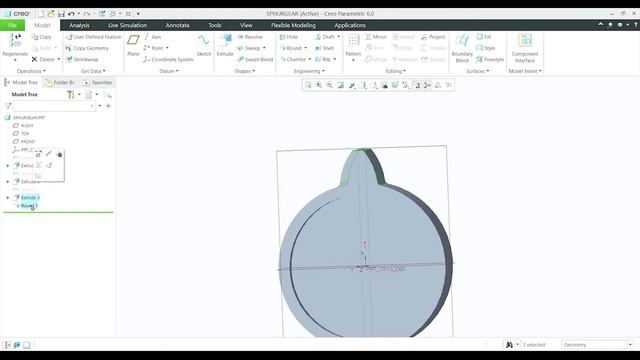Open the Engineering group dropdown

click(x=309, y=71)
